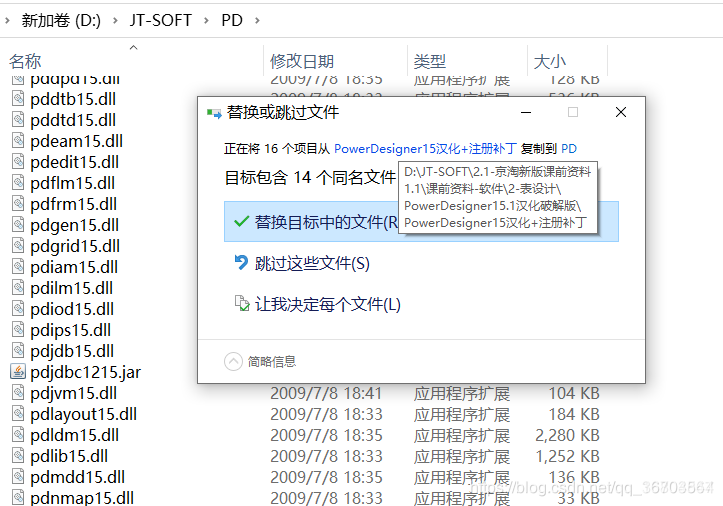Click the 1,252 KB size cell

click(567, 456)
